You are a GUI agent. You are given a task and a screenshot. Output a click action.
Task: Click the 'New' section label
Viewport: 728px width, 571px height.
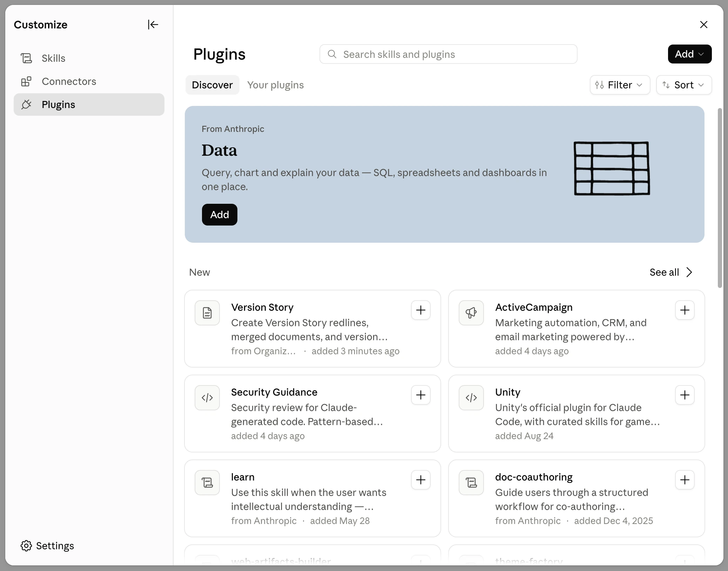[x=200, y=272]
